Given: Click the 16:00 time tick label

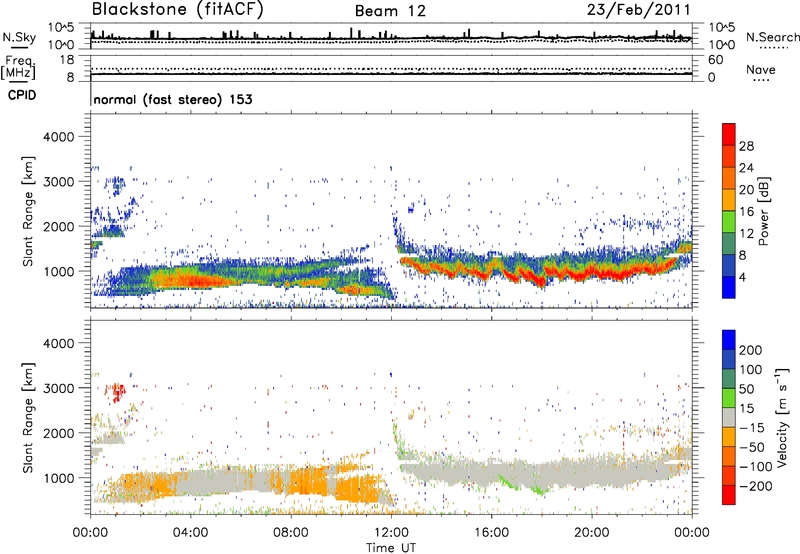Looking at the screenshot, I should [491, 533].
